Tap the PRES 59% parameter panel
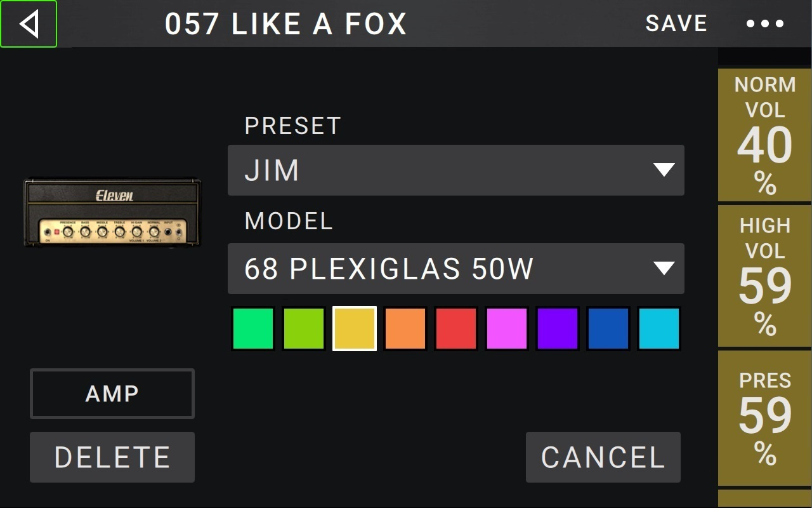 (764, 418)
